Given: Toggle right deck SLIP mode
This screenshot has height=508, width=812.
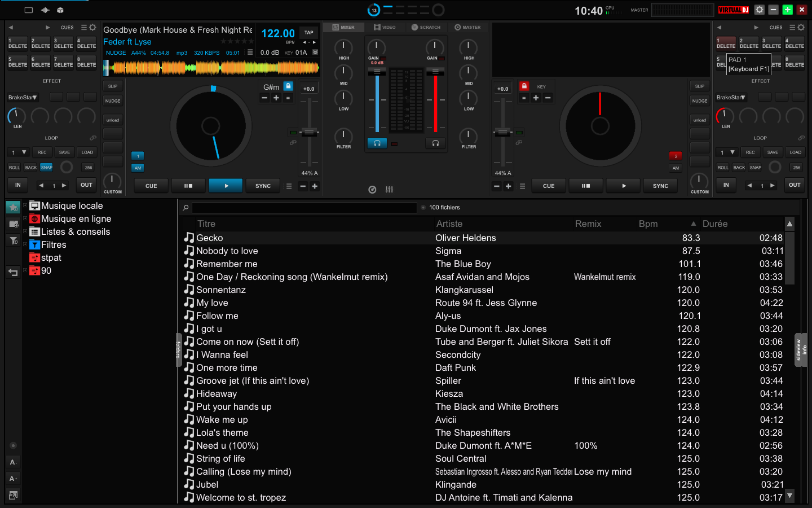Looking at the screenshot, I should click(x=700, y=86).
